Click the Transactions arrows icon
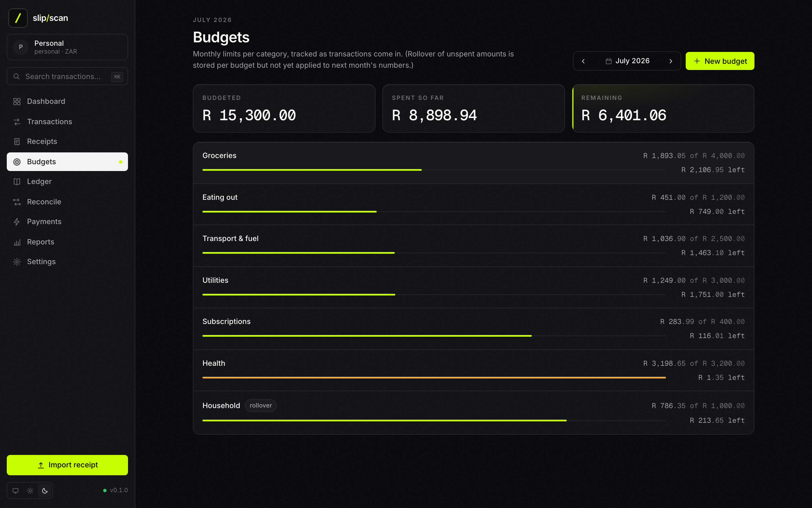This screenshot has width=812, height=508. pyautogui.click(x=17, y=122)
